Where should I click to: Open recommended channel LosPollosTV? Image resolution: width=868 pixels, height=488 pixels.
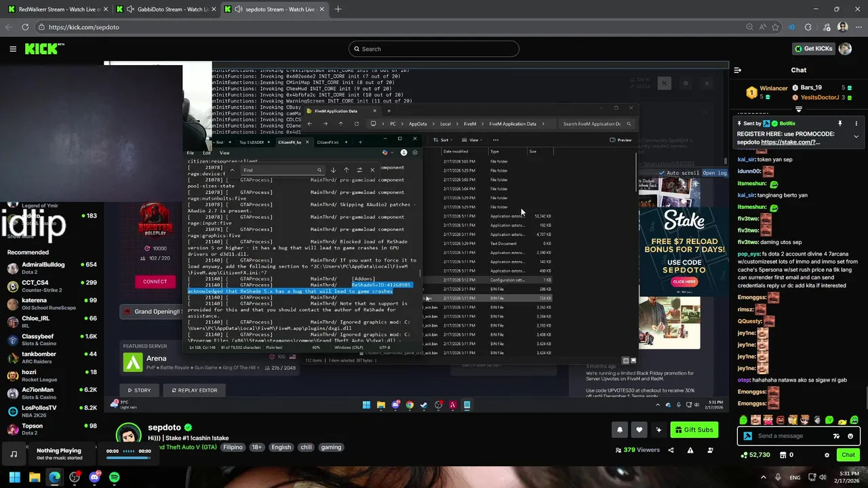[52, 411]
